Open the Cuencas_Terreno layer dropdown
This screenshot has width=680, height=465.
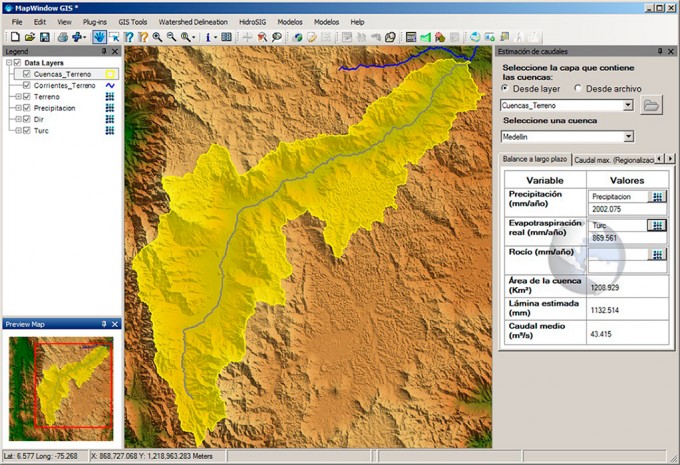coord(627,105)
